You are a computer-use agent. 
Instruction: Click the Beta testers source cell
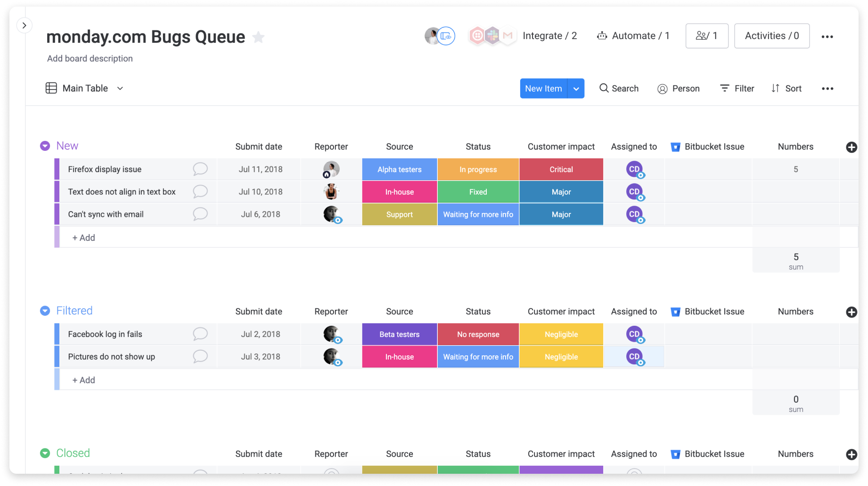tap(400, 334)
